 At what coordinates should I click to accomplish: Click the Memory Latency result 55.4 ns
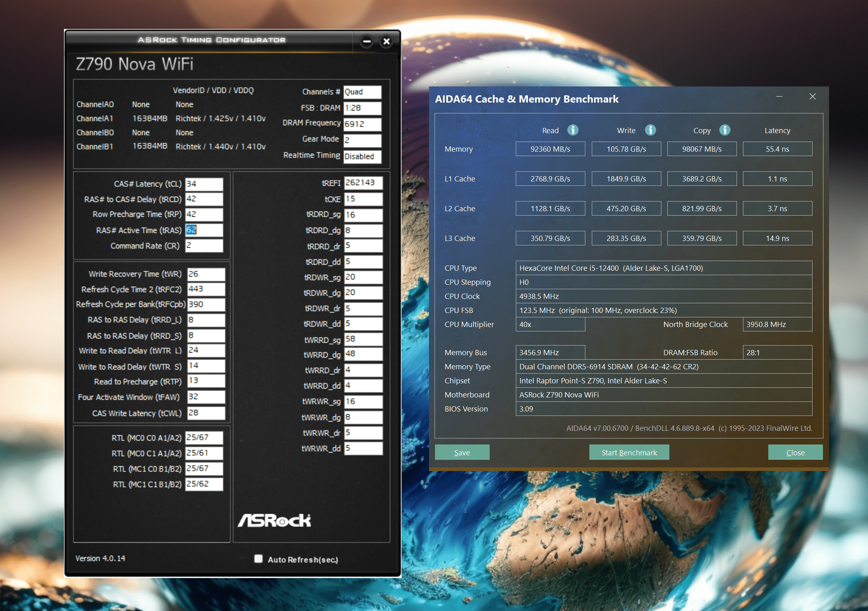(777, 149)
